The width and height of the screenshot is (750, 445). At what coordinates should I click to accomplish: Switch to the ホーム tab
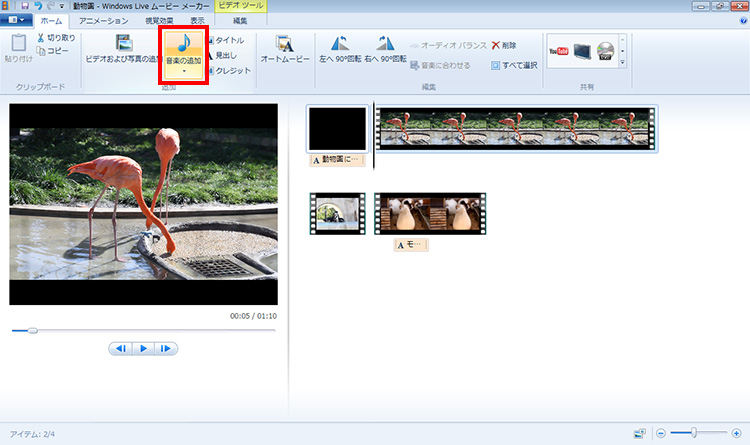click(51, 21)
